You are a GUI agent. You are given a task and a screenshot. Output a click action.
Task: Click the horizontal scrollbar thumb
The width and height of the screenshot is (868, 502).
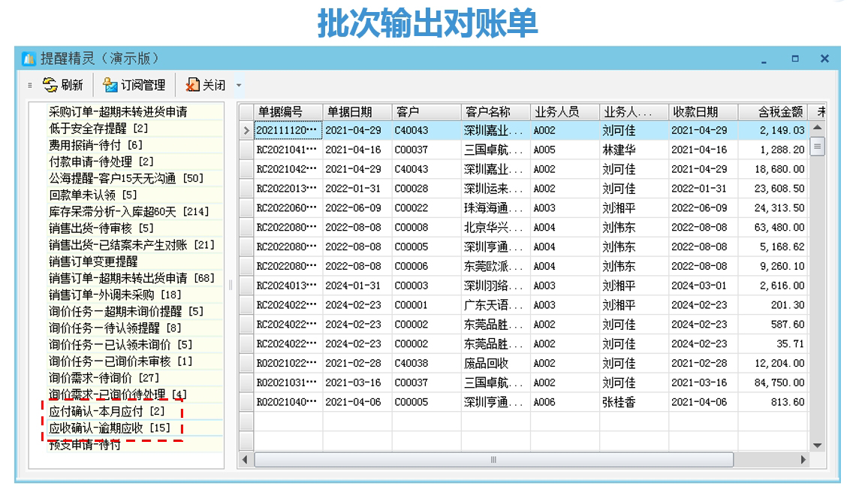tap(494, 459)
